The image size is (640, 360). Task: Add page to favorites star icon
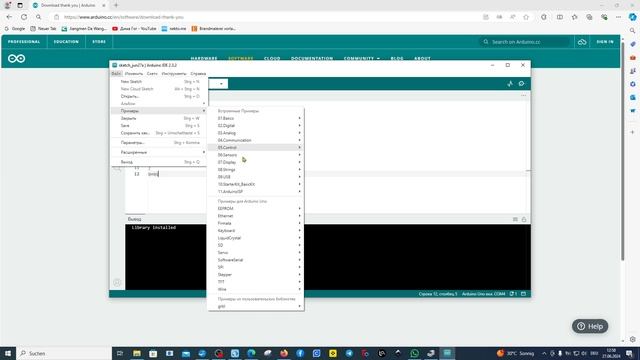coord(526,17)
